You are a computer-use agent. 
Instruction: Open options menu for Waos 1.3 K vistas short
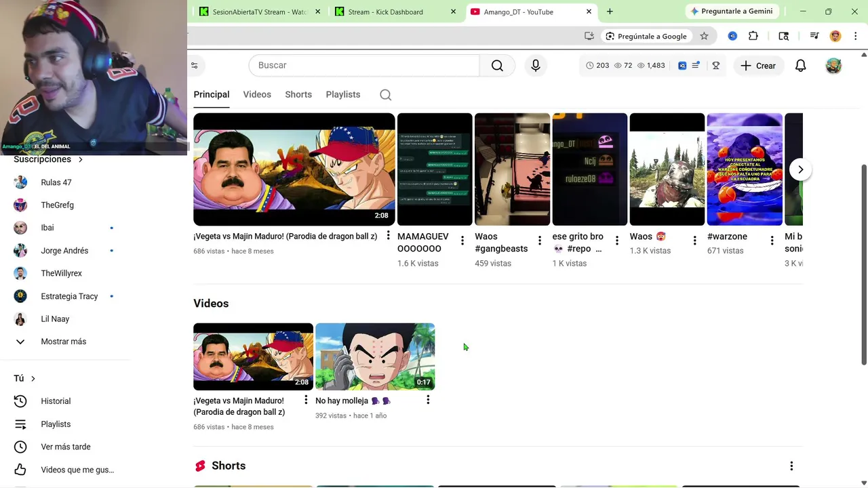pyautogui.click(x=694, y=240)
